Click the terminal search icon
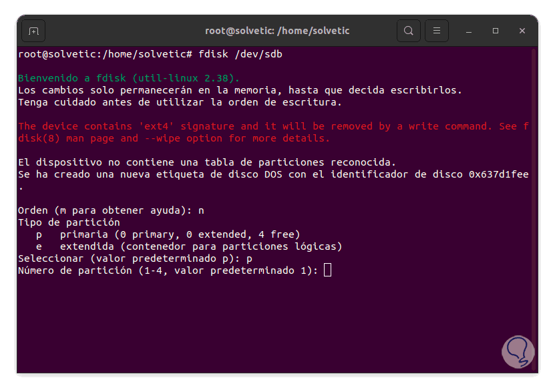Screen dimensions: 555x392 [x=409, y=31]
